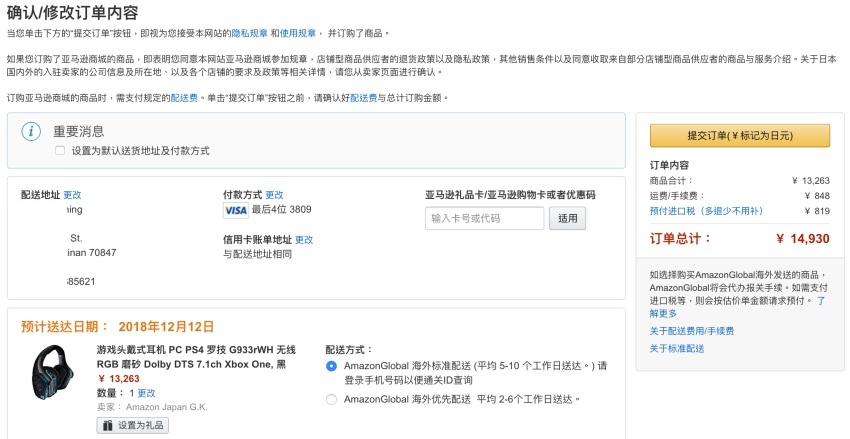Screen dimensions: 850x439
Task: Open the 隐私规章 link
Action: click(x=249, y=33)
